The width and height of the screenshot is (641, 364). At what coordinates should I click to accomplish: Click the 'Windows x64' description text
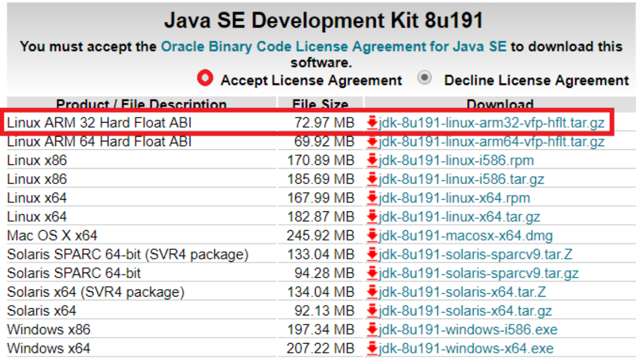[x=49, y=348]
